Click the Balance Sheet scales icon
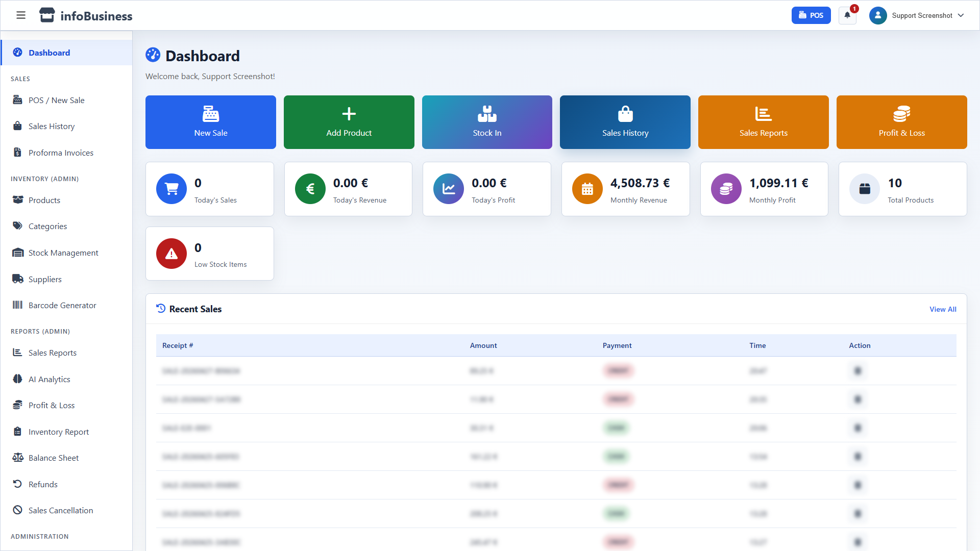980x551 pixels. (x=18, y=458)
